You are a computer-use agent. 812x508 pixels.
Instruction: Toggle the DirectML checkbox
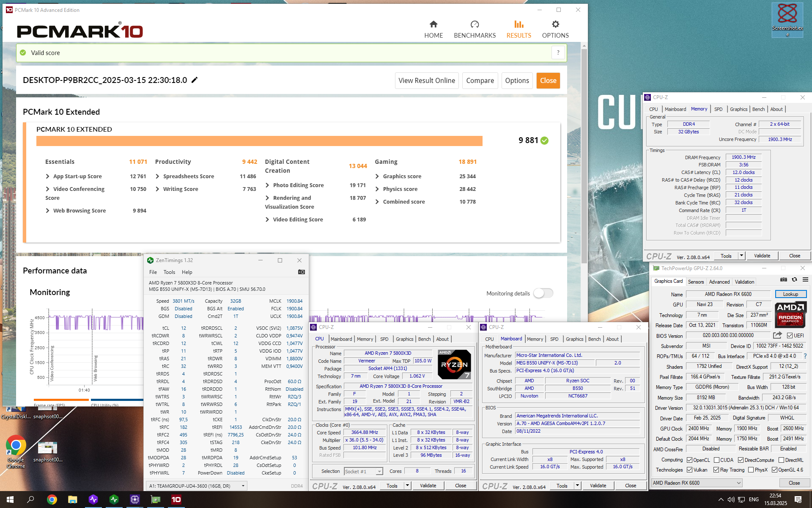781,460
